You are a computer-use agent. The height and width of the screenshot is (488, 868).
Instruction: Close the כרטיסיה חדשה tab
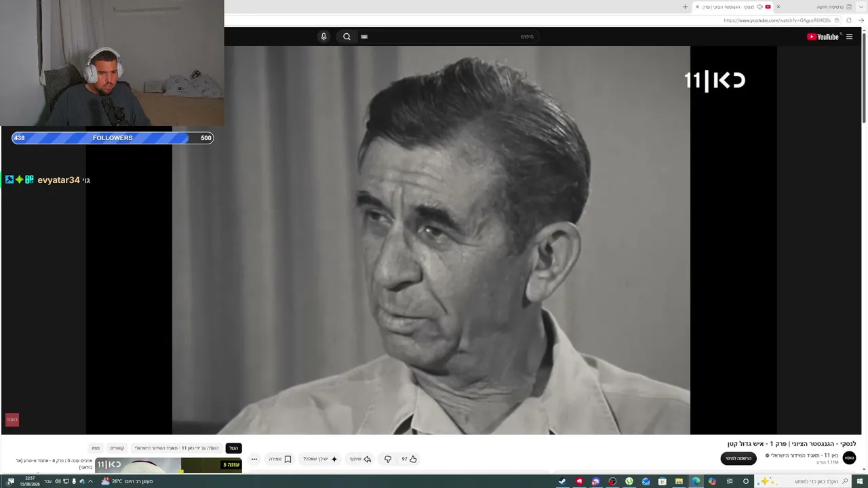[x=778, y=7]
